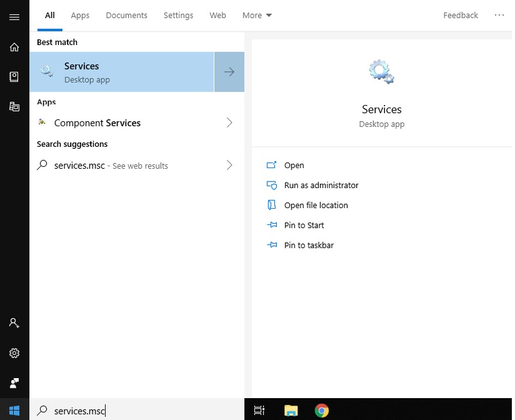Expand the More dropdown filter
Viewport: 515px width, 420px height.
257,15
